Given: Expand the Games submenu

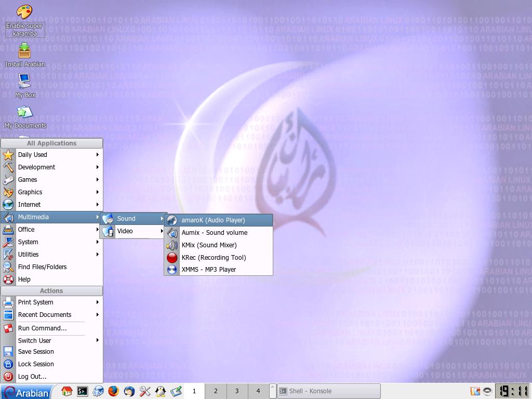Looking at the screenshot, I should tap(51, 179).
